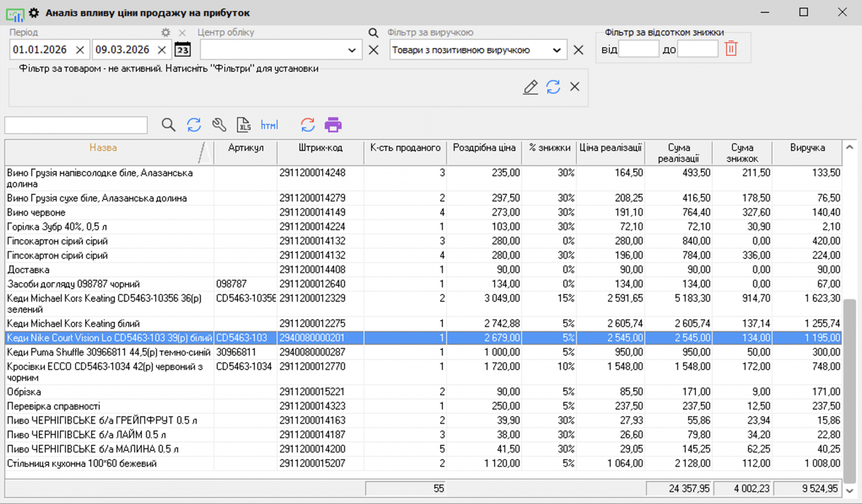This screenshot has height=504, width=862.
Task: Open period settings gear icon
Action: tap(166, 32)
